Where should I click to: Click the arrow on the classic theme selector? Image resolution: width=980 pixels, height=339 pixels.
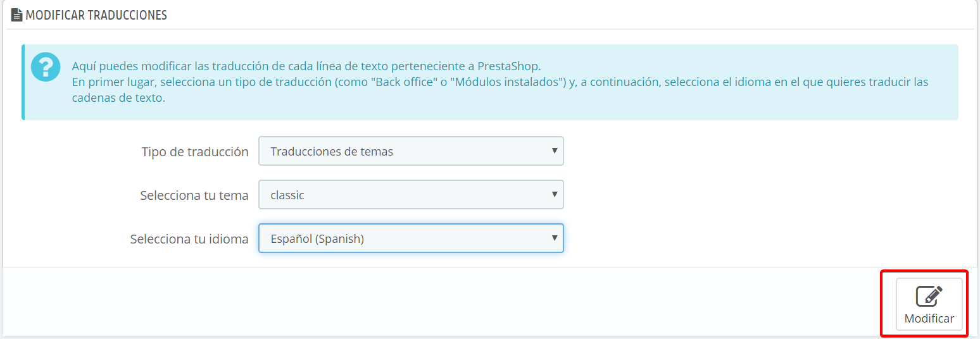click(x=554, y=195)
